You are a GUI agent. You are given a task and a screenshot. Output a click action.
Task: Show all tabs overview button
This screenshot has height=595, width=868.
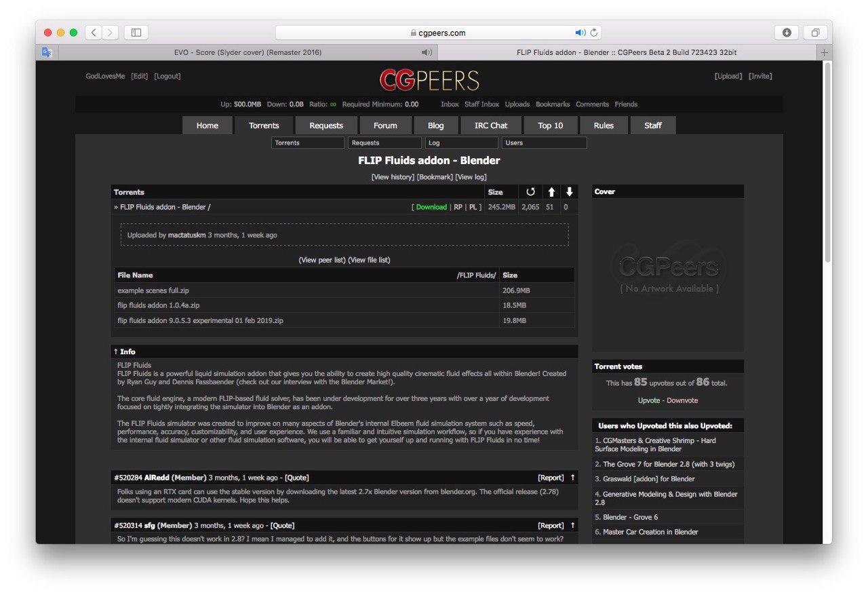[x=815, y=33]
